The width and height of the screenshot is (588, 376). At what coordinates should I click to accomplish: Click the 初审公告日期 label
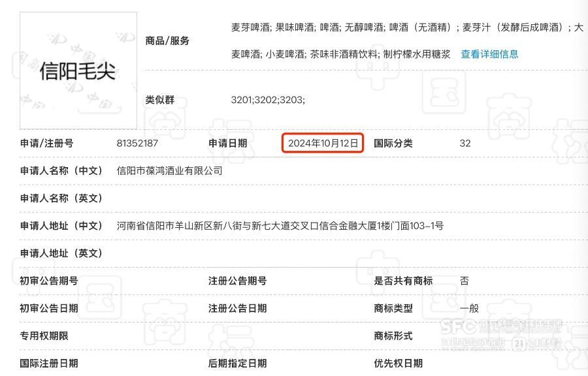[x=49, y=309]
